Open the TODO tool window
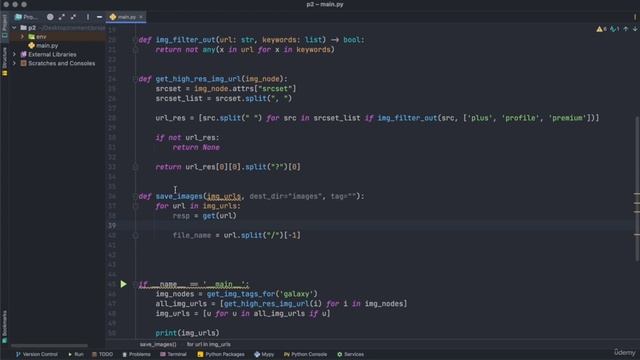The height and width of the screenshot is (360, 640). [x=102, y=354]
